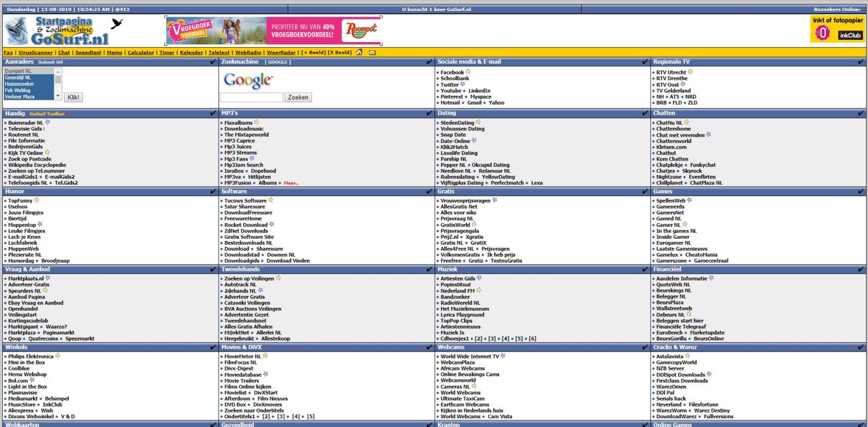Open Speedtest from the yellow menu

coord(89,53)
